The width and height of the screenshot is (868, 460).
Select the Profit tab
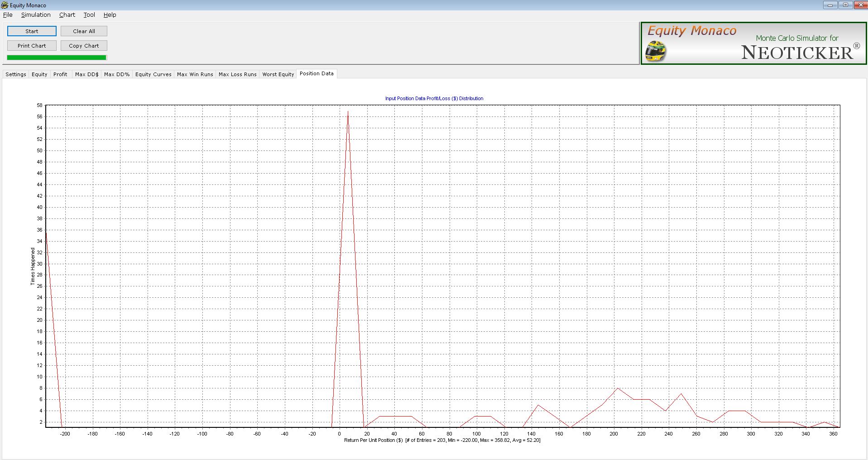click(60, 74)
